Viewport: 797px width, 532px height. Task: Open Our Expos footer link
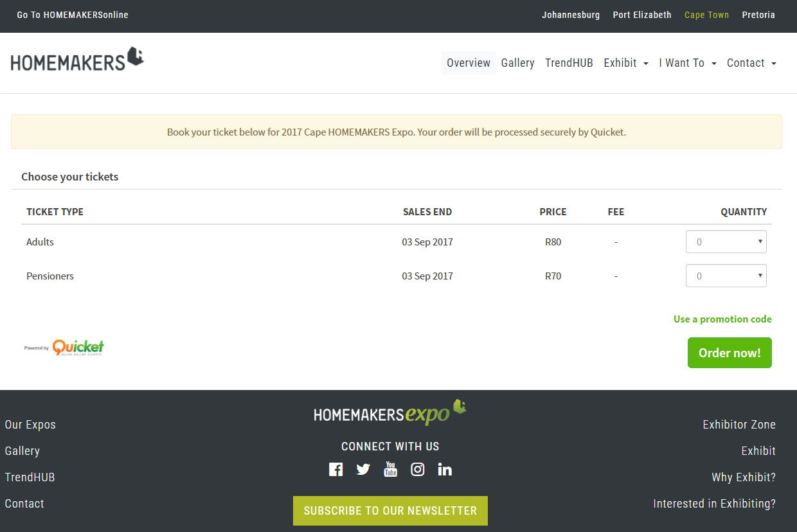[30, 425]
